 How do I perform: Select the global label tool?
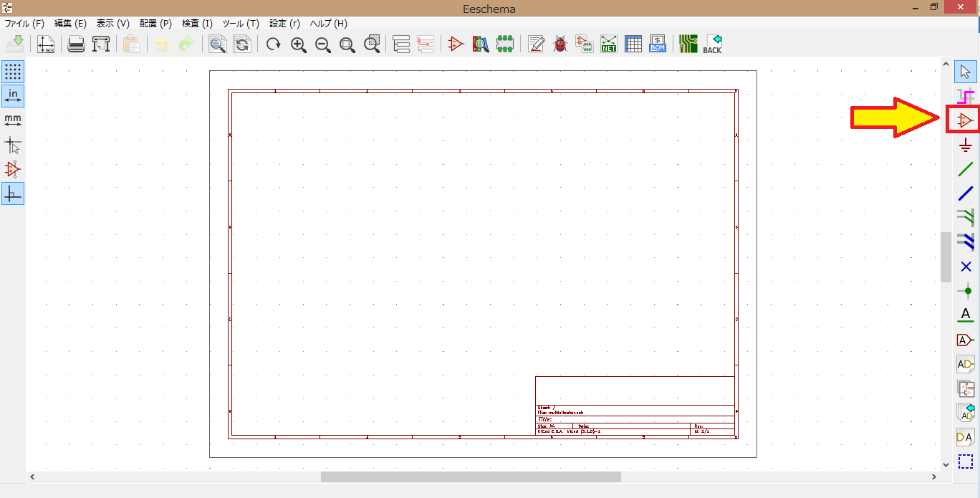pos(966,340)
